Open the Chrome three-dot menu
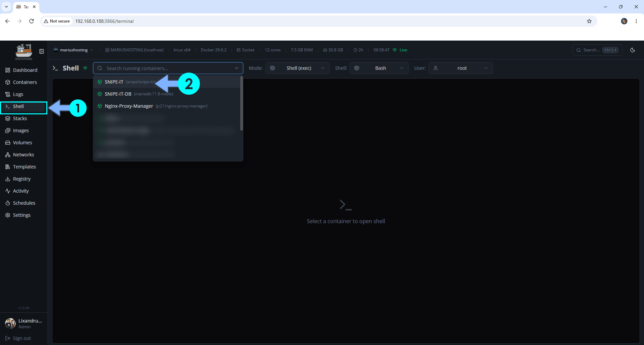The image size is (644, 345). tap(636, 21)
